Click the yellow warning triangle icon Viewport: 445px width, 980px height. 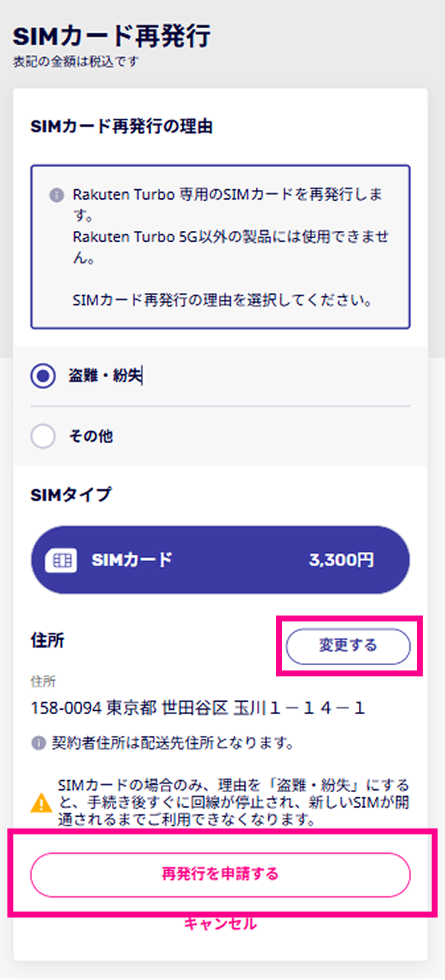(x=42, y=802)
